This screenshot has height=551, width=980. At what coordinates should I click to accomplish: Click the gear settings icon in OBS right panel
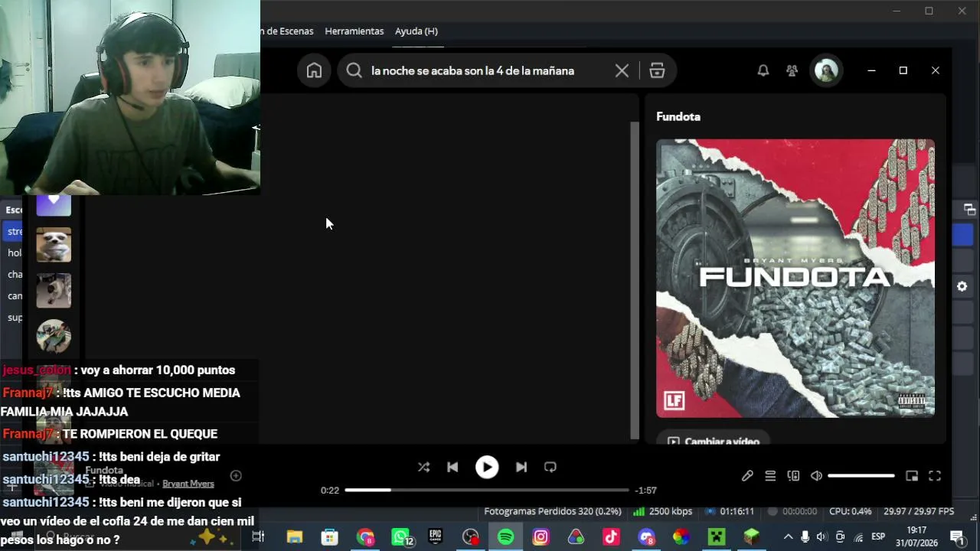(x=962, y=287)
